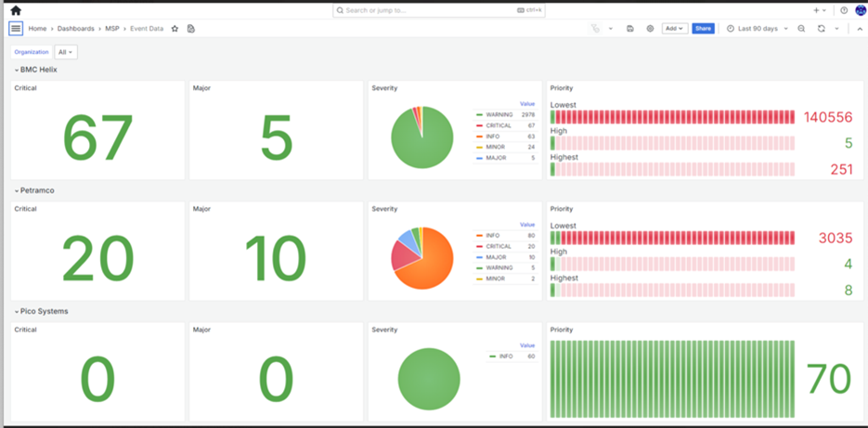The height and width of the screenshot is (428, 868).
Task: Collapse the Petramco row
Action: click(34, 190)
